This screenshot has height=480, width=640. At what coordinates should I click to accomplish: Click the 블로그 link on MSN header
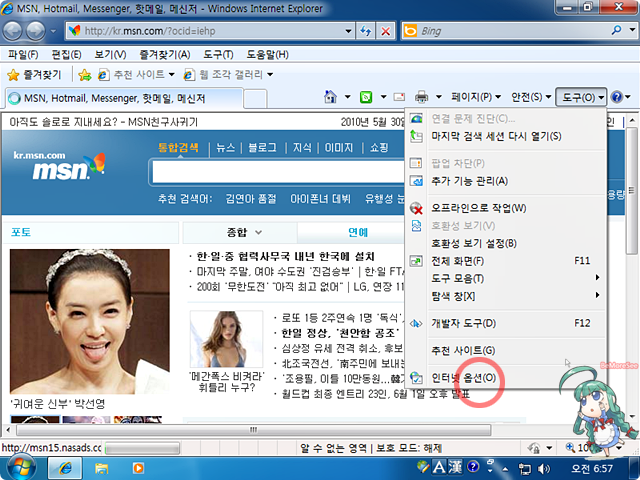(263, 147)
